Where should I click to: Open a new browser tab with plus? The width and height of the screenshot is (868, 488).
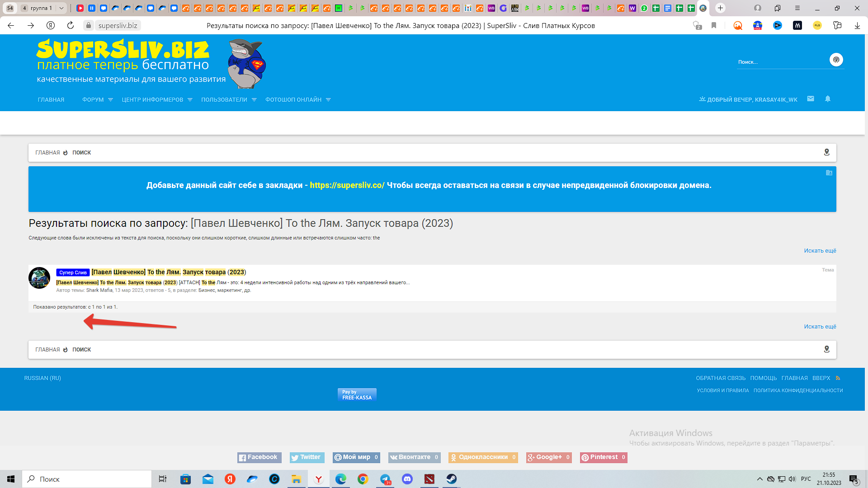721,8
